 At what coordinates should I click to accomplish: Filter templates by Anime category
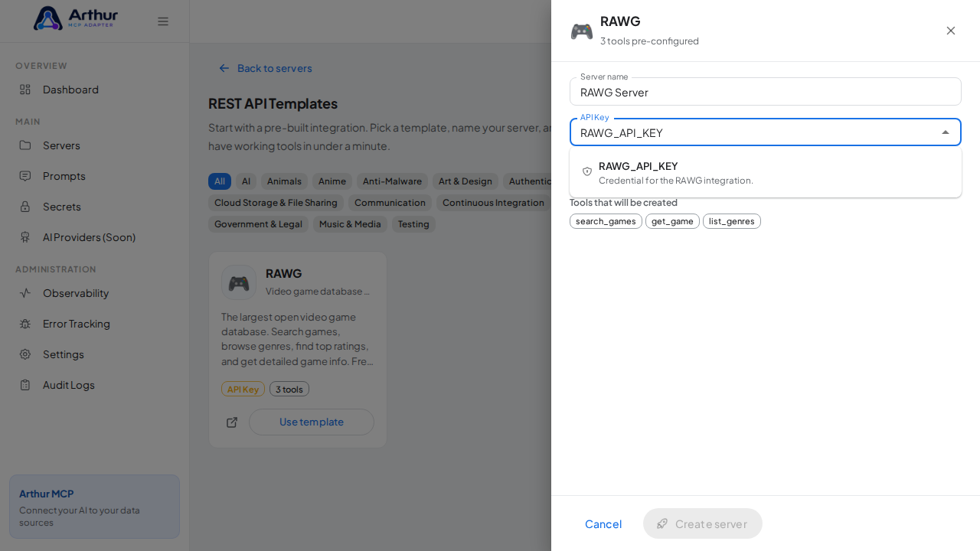pyautogui.click(x=332, y=181)
